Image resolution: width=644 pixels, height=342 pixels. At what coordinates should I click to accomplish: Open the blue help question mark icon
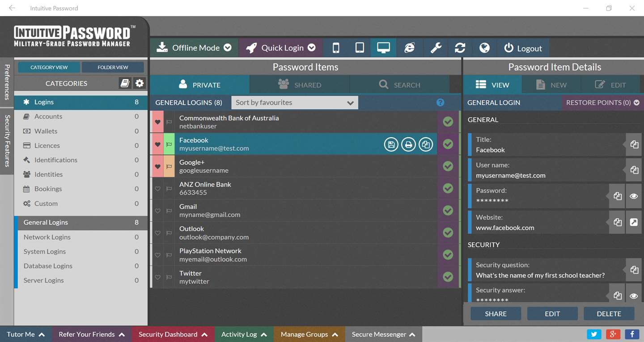pyautogui.click(x=440, y=102)
